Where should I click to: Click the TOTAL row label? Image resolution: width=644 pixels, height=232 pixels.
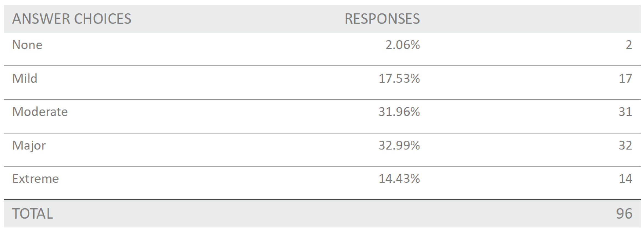(x=32, y=214)
